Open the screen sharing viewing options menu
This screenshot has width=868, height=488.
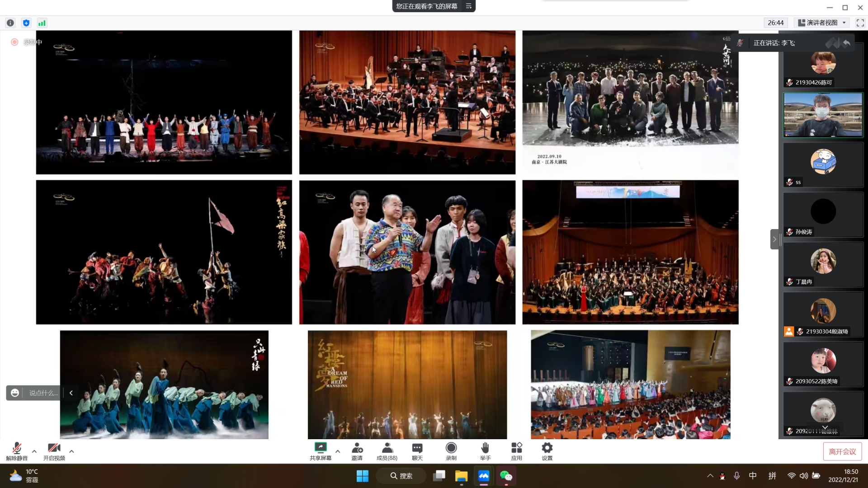[x=469, y=6]
